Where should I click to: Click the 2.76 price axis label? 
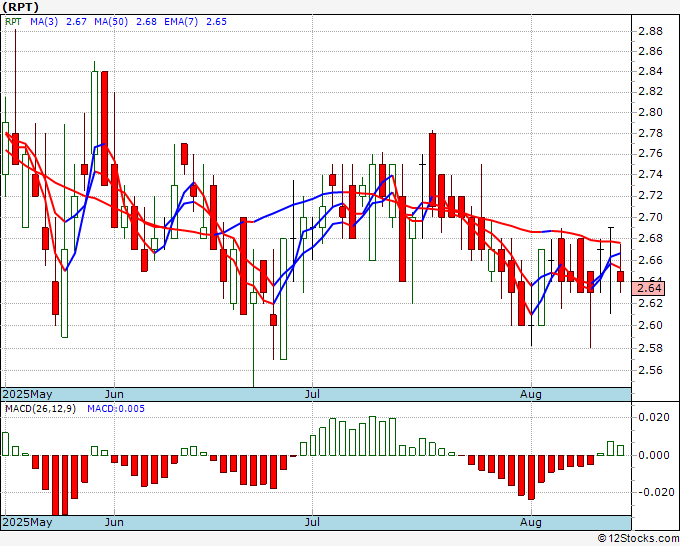click(x=651, y=154)
